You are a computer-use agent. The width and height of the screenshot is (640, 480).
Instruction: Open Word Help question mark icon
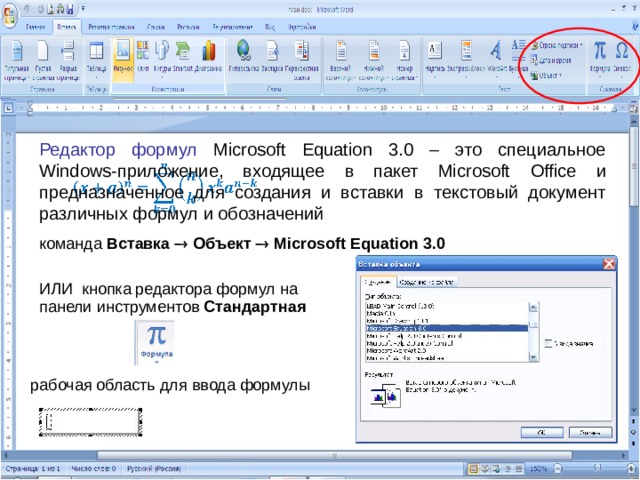635,25
